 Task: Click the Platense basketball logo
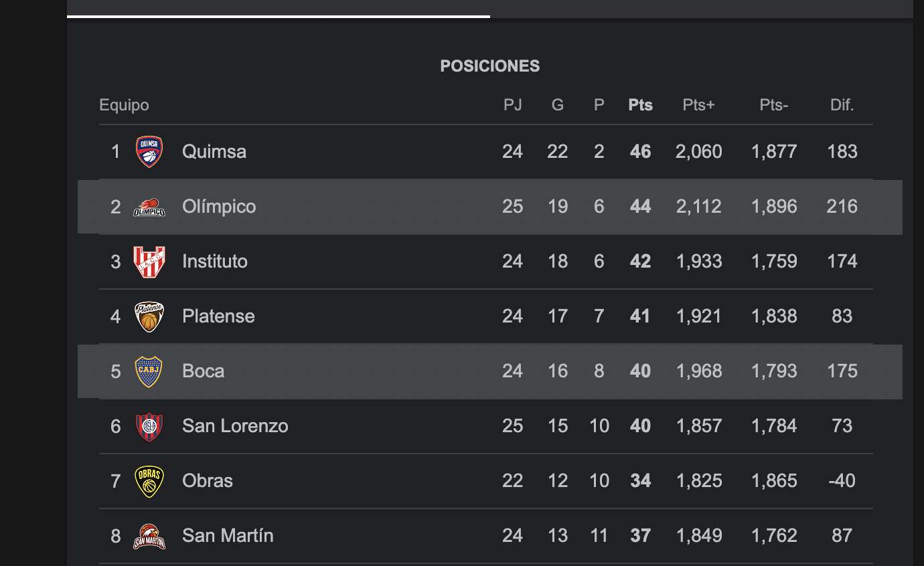(x=149, y=316)
